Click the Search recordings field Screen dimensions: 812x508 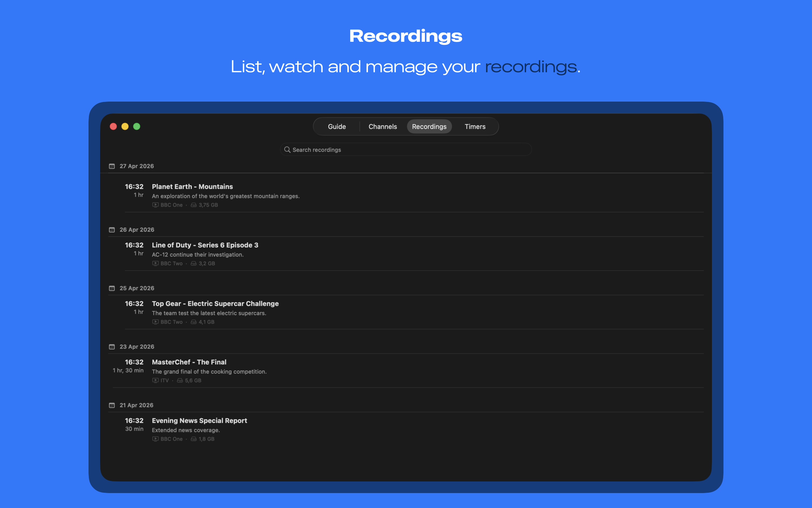coord(406,150)
